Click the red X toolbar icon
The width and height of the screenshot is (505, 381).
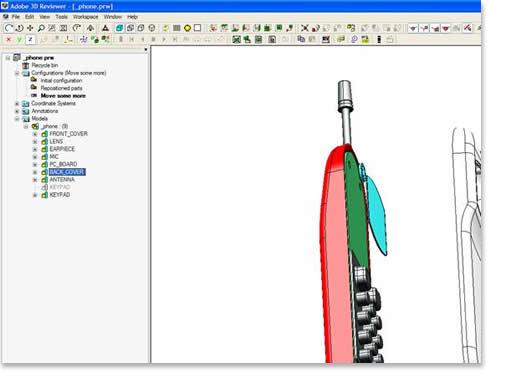click(304, 28)
